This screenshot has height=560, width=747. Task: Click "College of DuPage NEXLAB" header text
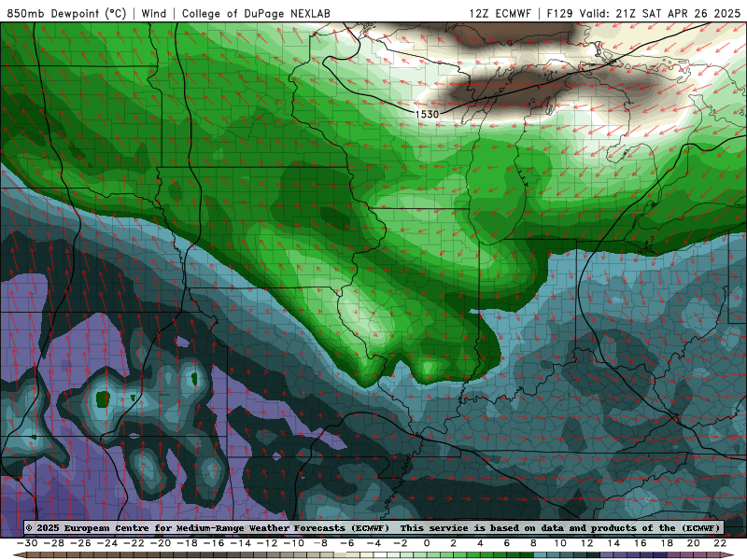[256, 13]
